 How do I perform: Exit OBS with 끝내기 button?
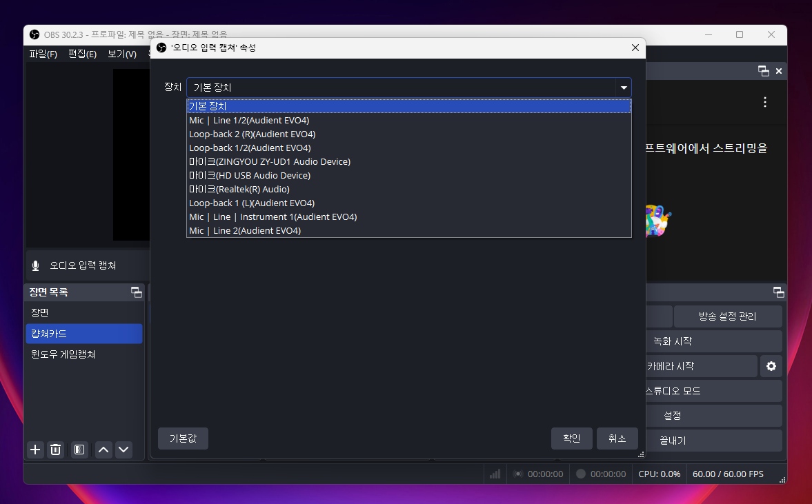[x=714, y=441]
